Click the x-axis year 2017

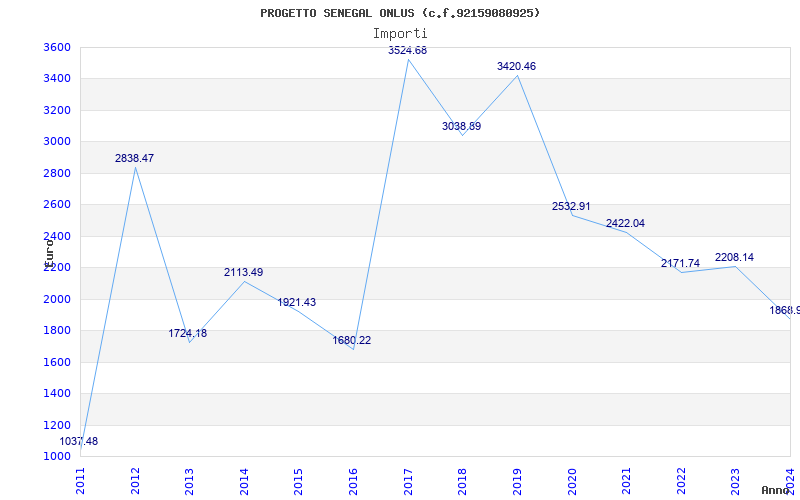pos(408,481)
